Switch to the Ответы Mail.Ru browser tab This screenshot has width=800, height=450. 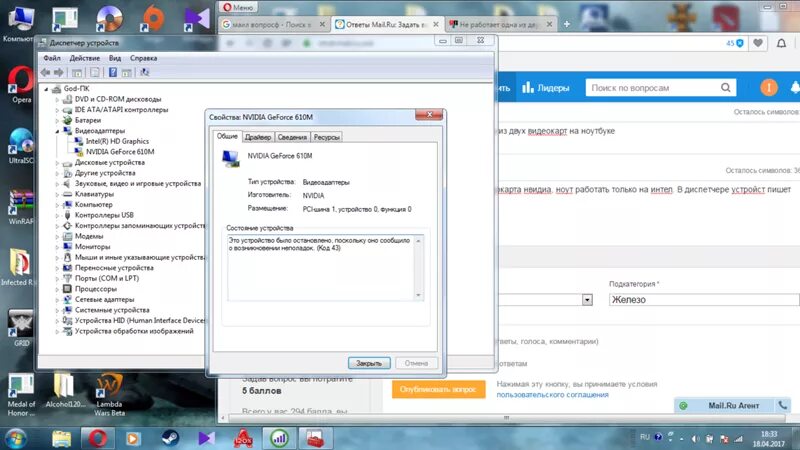click(387, 24)
